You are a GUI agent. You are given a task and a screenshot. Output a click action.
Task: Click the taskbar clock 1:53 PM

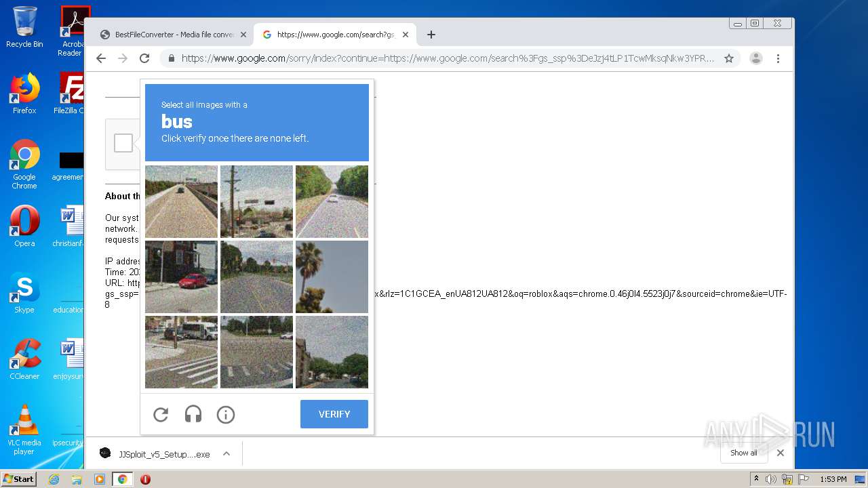coord(833,479)
